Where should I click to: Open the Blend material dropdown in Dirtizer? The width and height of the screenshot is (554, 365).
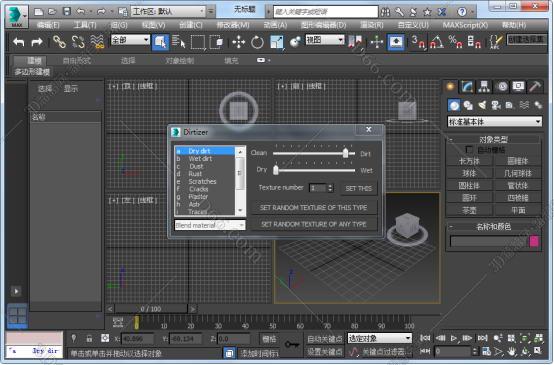[x=210, y=225]
